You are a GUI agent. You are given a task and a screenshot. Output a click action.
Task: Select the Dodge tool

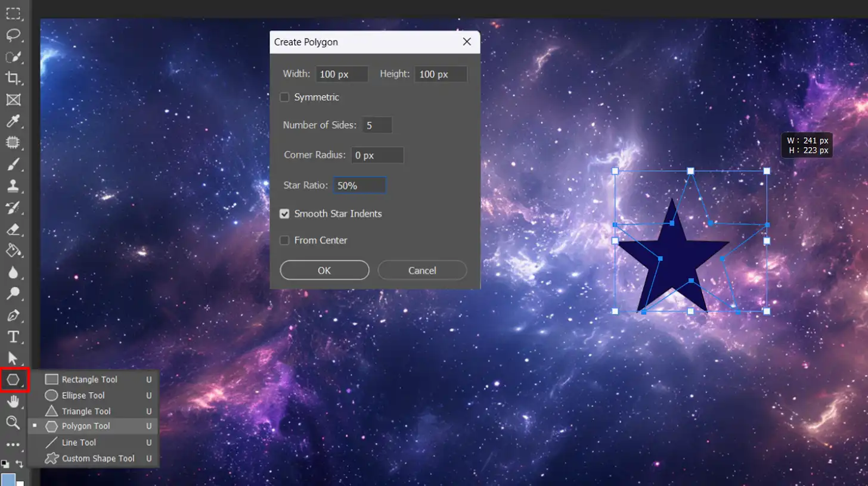[x=13, y=294]
